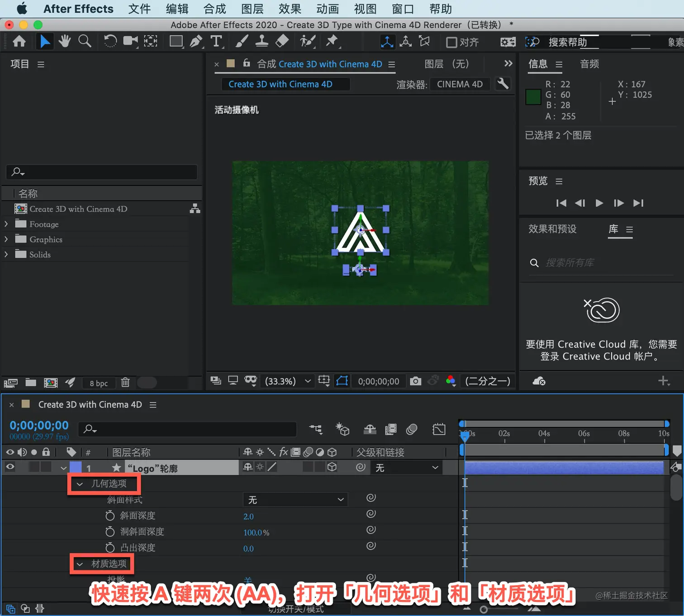Pick the Zoom magnifier tool
The image size is (684, 616).
point(85,41)
